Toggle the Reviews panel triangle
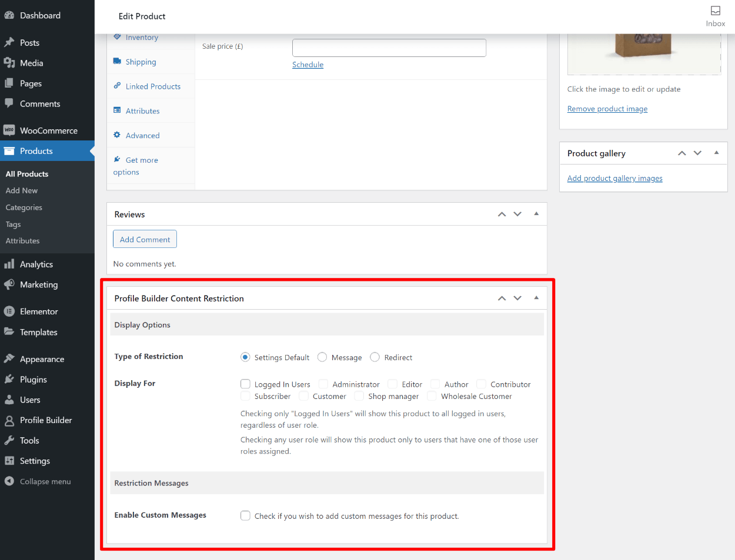Image resolution: width=735 pixels, height=560 pixels. click(536, 214)
